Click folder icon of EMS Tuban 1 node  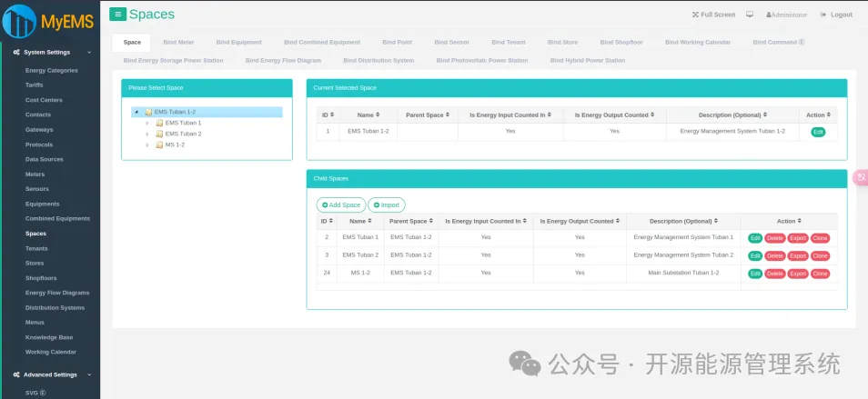[x=159, y=124]
